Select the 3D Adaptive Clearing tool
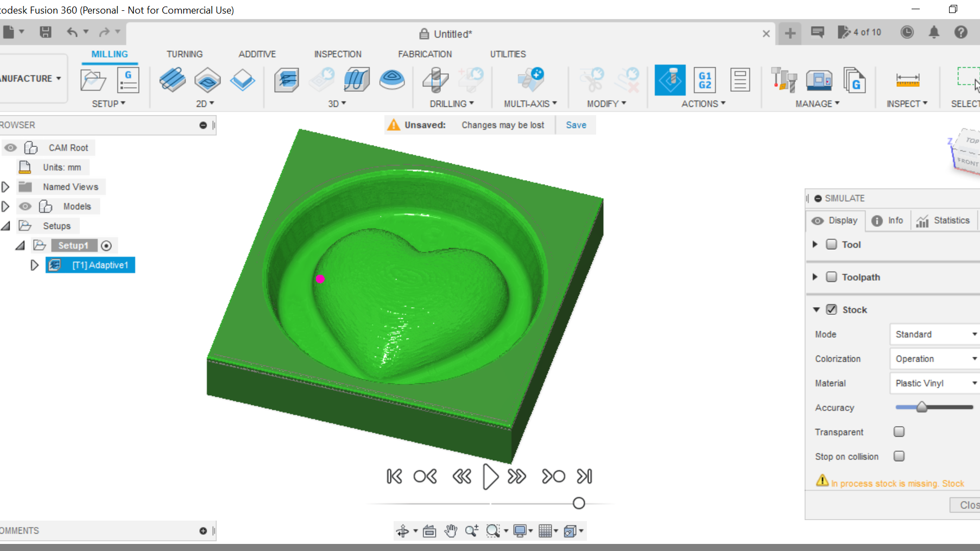980x551 pixels. point(287,80)
